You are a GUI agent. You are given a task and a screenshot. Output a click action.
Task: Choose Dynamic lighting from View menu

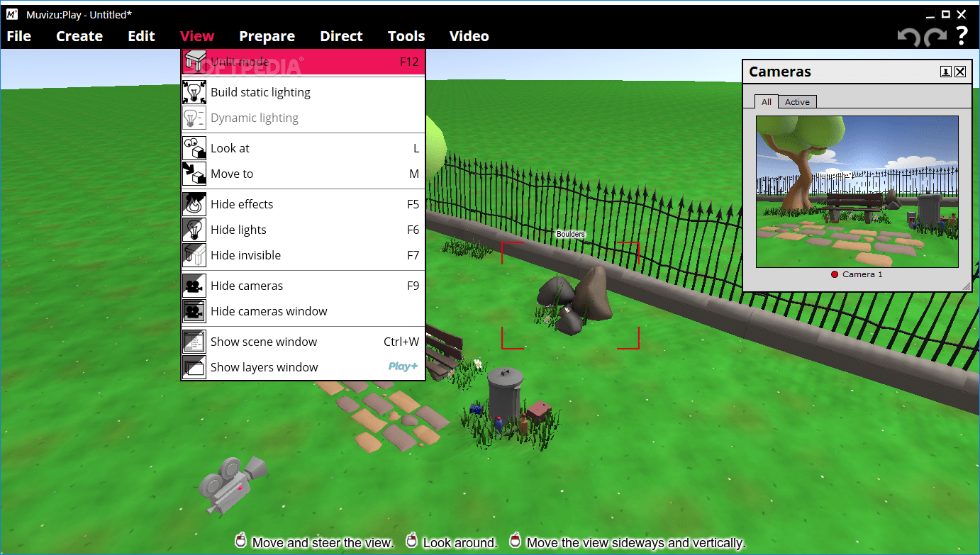pyautogui.click(x=303, y=118)
